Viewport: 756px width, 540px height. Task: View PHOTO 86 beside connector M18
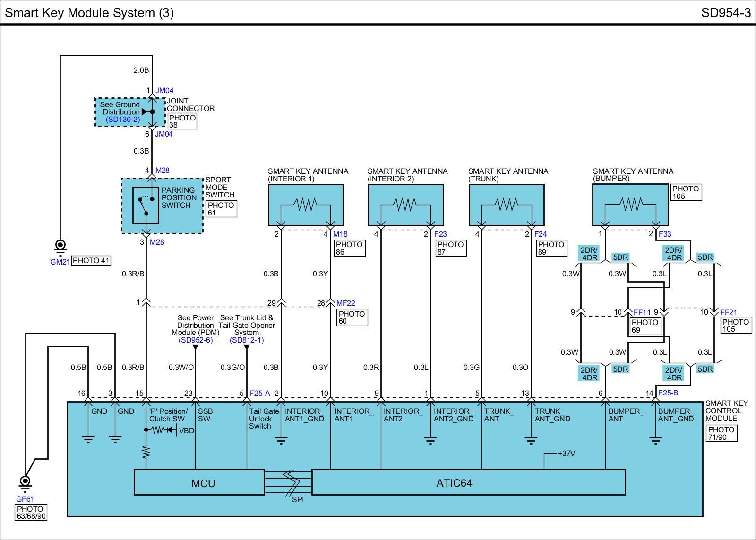click(x=349, y=248)
